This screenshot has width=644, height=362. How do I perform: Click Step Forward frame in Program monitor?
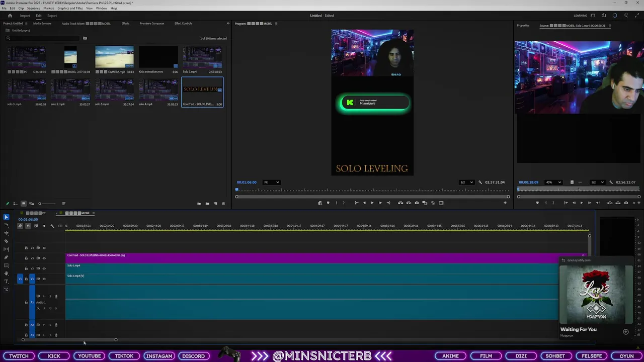tap(380, 203)
